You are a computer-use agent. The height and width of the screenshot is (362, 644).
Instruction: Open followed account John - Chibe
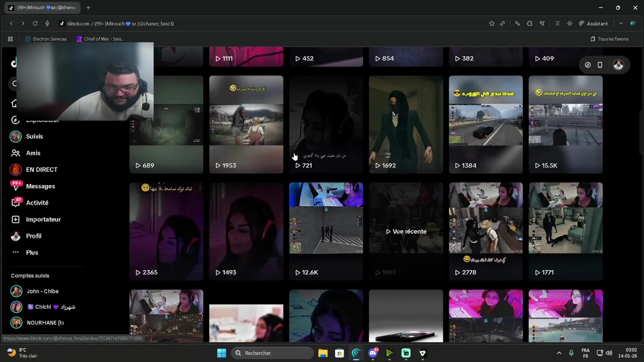[42, 291]
